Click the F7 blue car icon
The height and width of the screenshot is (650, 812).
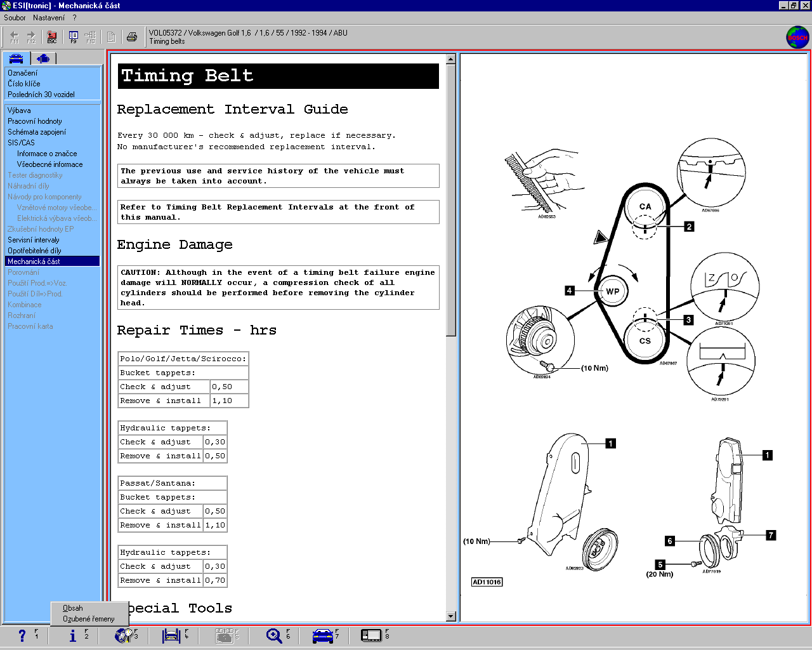point(323,635)
